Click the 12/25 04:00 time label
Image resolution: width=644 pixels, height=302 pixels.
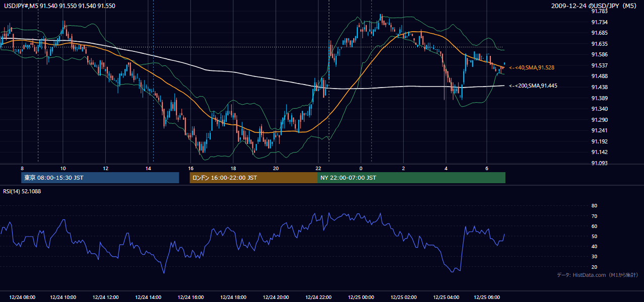coord(446,297)
